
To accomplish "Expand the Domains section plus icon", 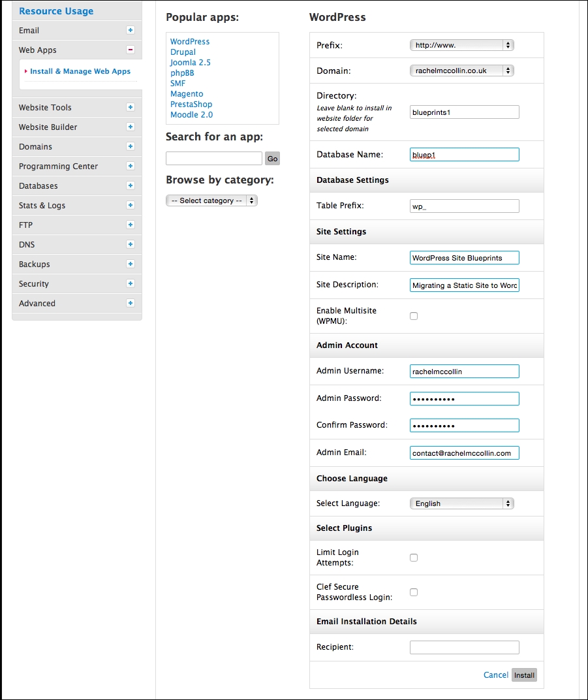I will (x=131, y=146).
